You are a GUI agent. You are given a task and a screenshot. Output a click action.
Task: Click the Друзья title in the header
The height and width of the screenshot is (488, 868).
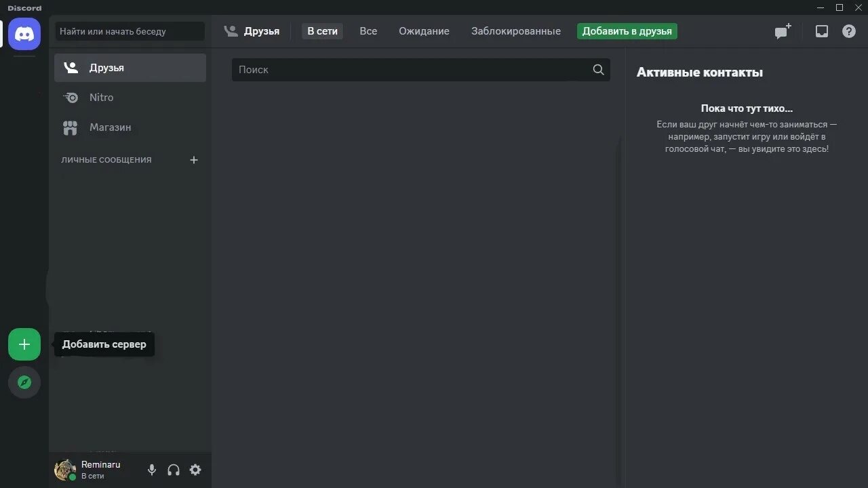tap(262, 31)
